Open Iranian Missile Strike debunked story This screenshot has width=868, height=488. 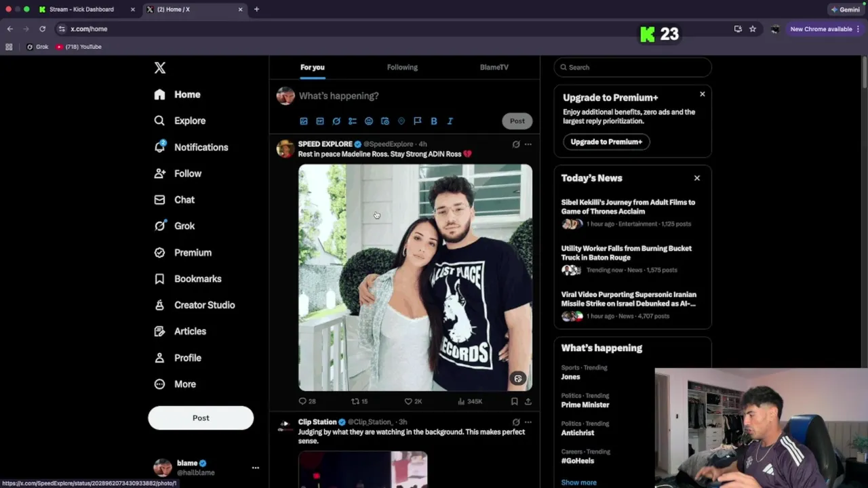(x=632, y=305)
